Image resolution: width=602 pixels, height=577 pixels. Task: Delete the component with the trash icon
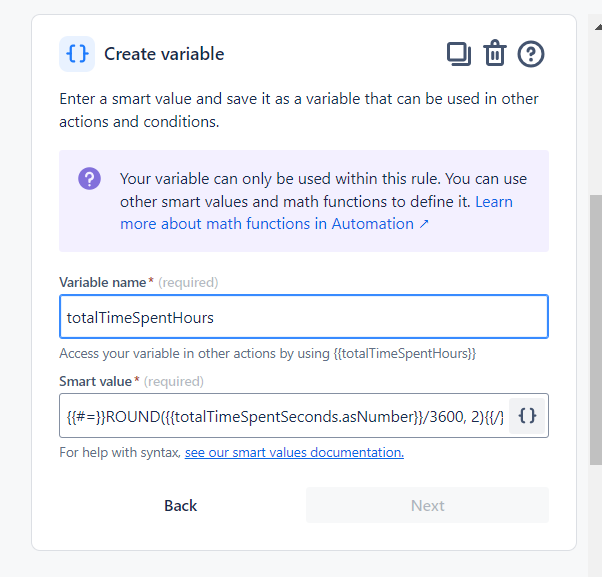click(495, 54)
